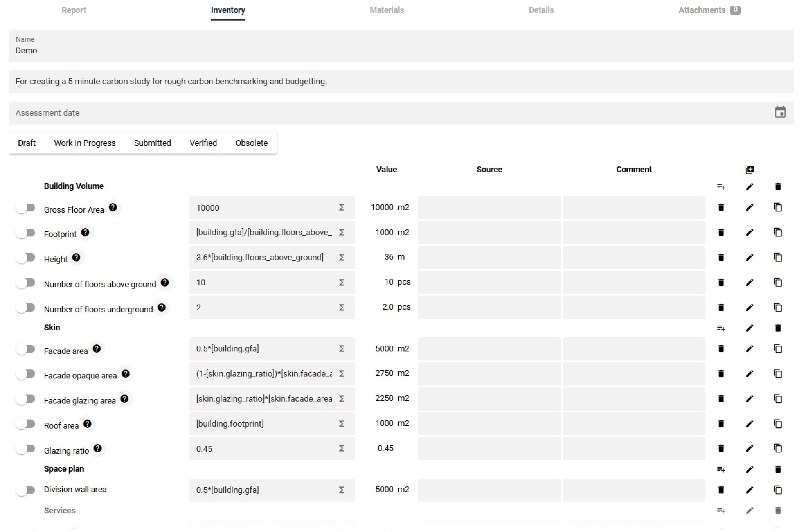Duplicate the Height row

click(x=778, y=258)
